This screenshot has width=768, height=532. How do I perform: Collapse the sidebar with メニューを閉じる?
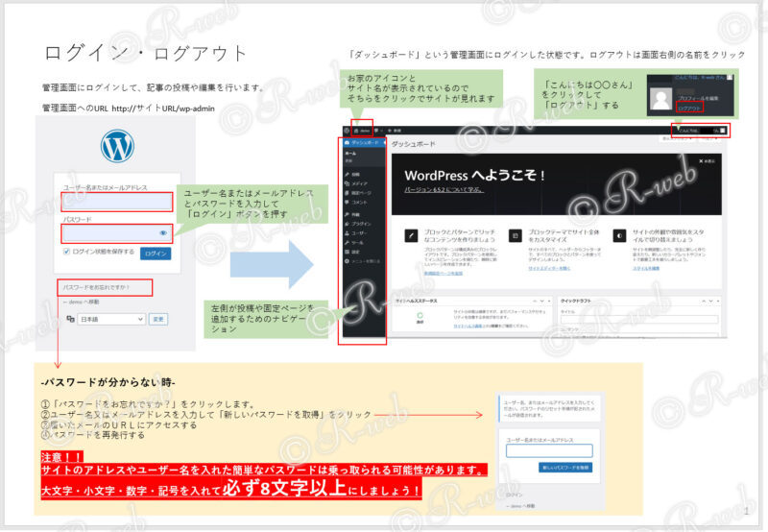pos(363,261)
